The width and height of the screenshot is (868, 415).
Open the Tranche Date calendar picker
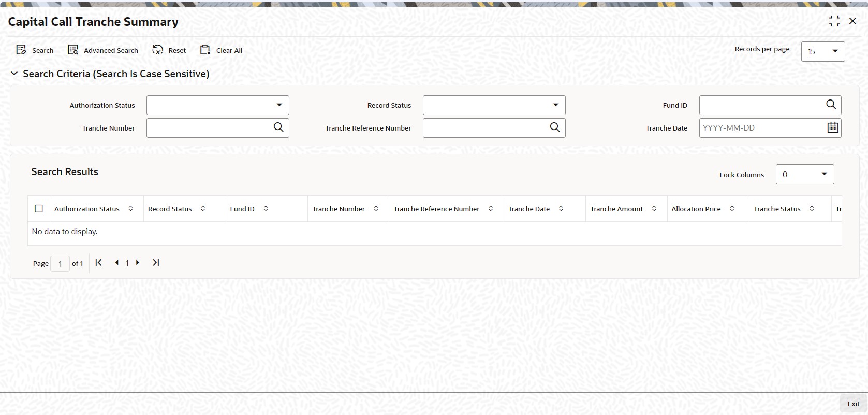point(832,127)
